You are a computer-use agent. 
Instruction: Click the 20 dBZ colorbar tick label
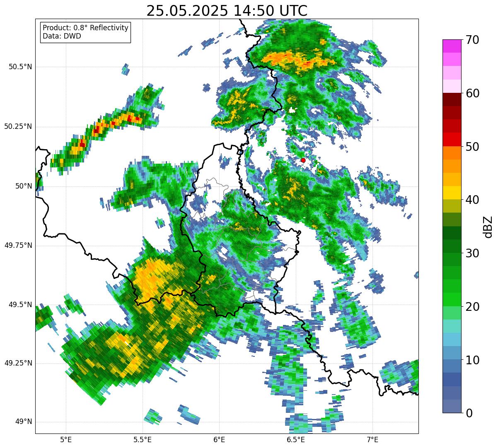(472, 307)
